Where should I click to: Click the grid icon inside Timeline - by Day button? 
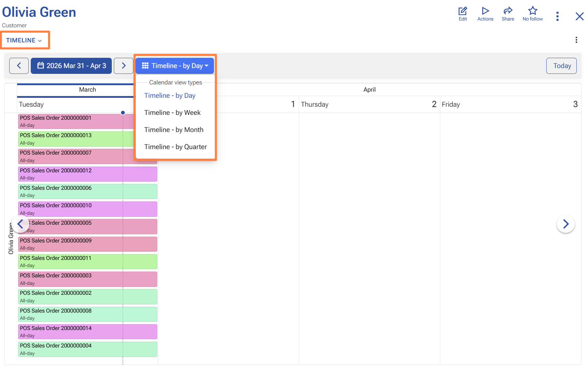[145, 66]
